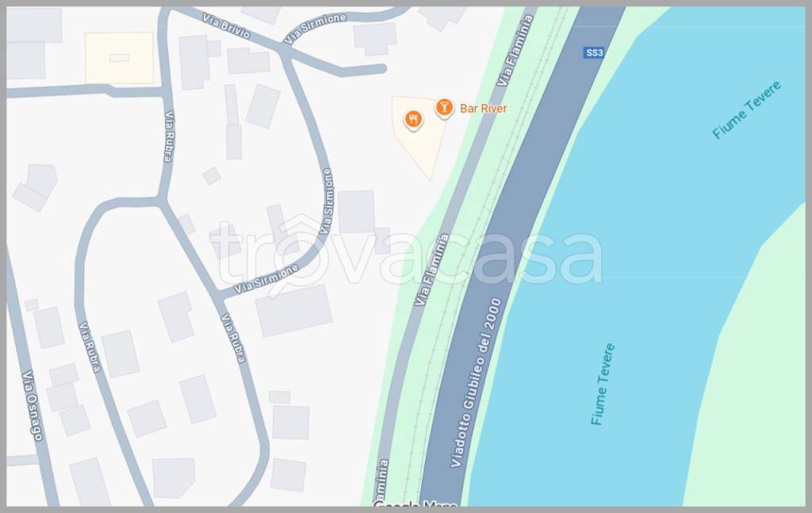Click upper Via Rubra street label

click(169, 136)
